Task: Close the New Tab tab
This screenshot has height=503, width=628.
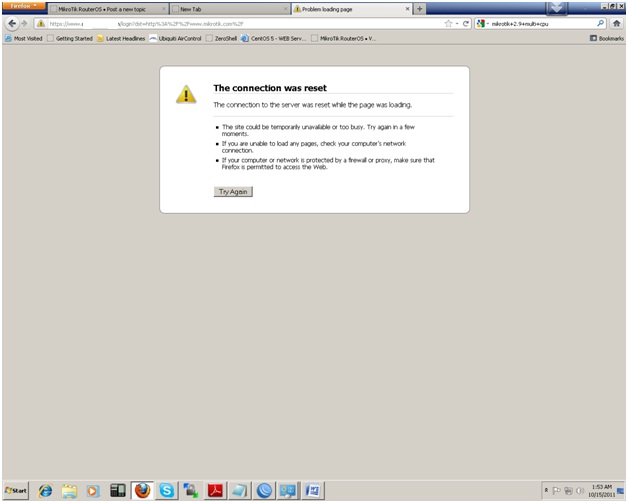Action: (286, 9)
